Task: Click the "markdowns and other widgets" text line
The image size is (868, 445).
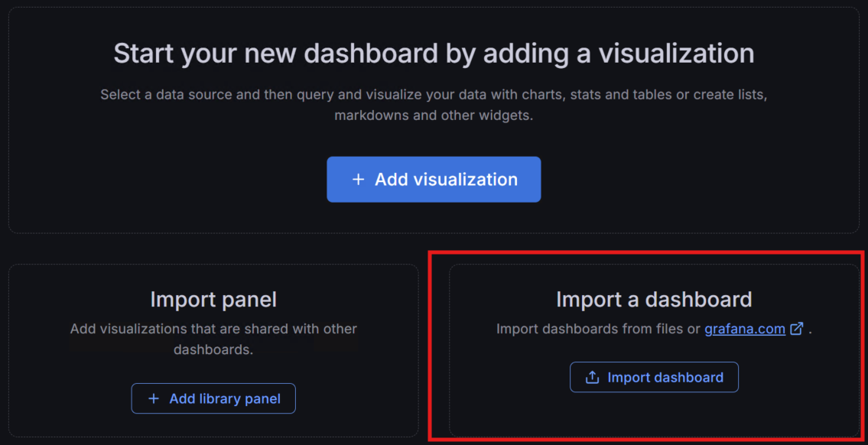Action: point(434,116)
